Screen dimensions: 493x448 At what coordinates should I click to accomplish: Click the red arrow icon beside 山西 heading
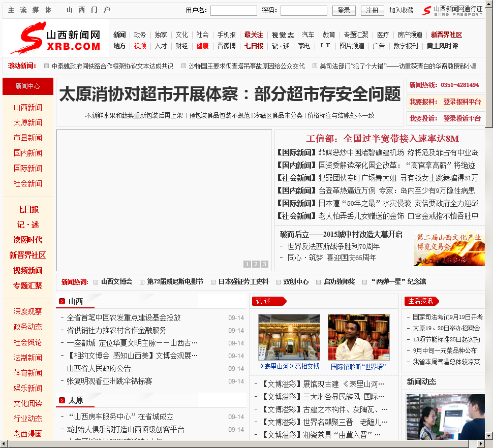[62, 301]
